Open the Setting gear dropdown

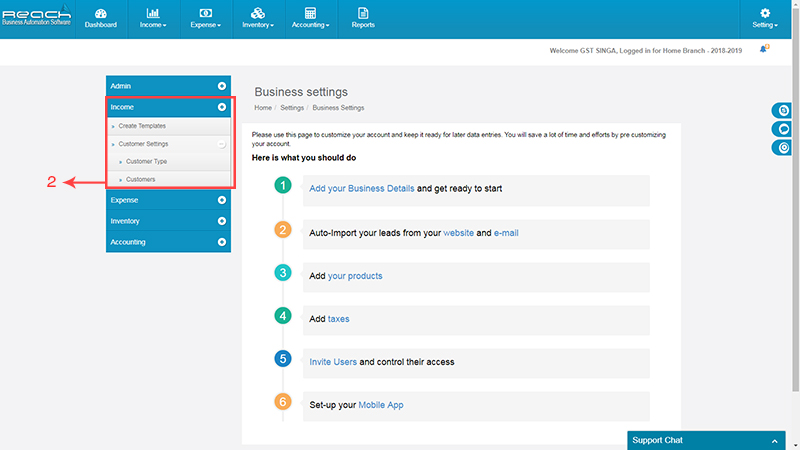[x=764, y=19]
